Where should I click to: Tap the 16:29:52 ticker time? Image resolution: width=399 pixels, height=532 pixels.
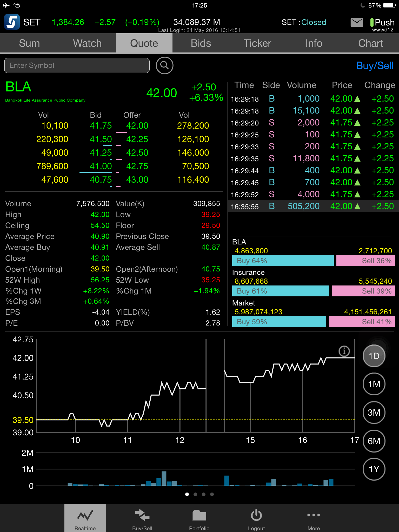coord(245,195)
